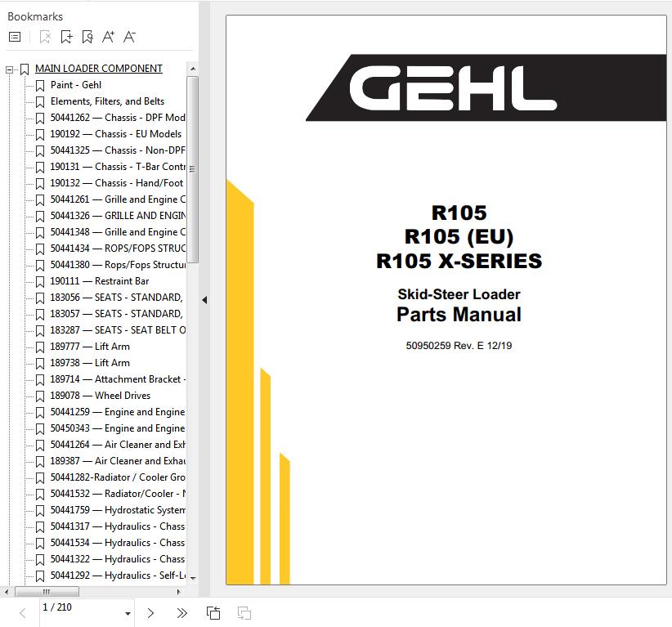Image resolution: width=672 pixels, height=627 pixels.
Task: Select bookmark 189078 Wheel Drives
Action: click(x=101, y=396)
